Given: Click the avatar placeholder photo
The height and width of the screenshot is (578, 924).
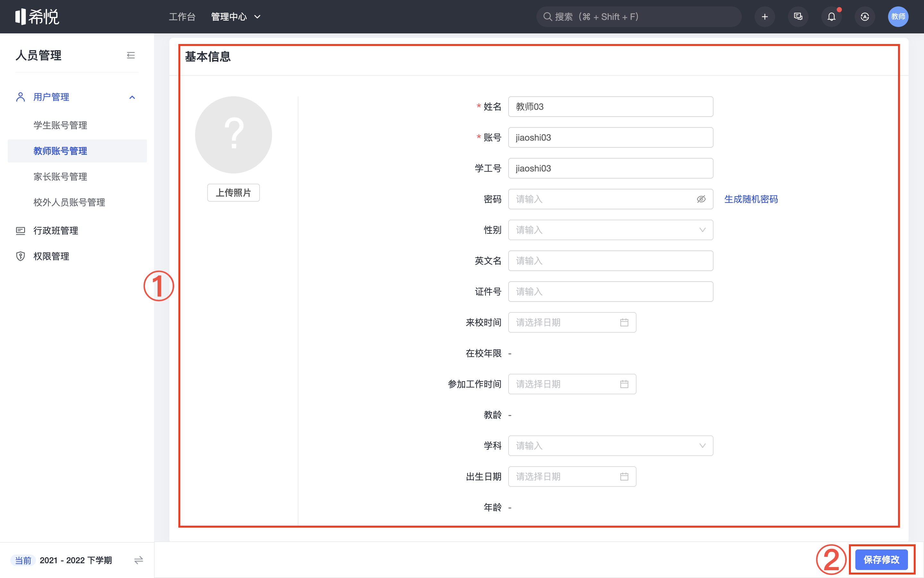Looking at the screenshot, I should pos(233,135).
